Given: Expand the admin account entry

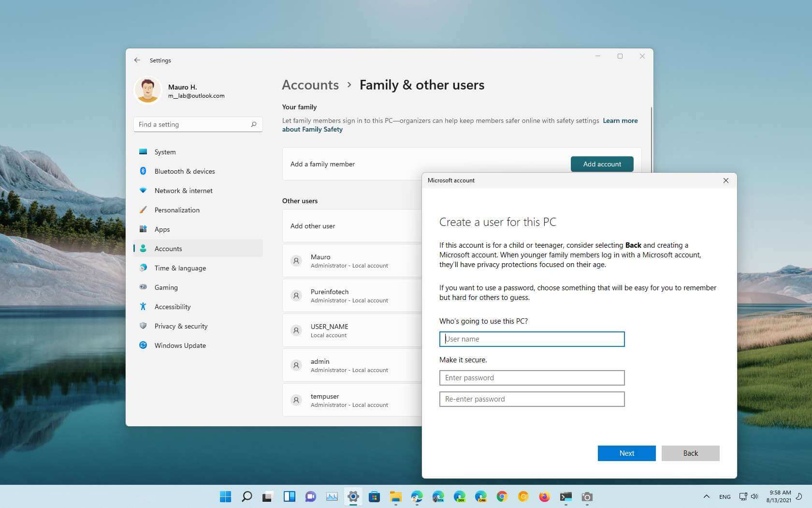Looking at the screenshot, I should point(352,365).
